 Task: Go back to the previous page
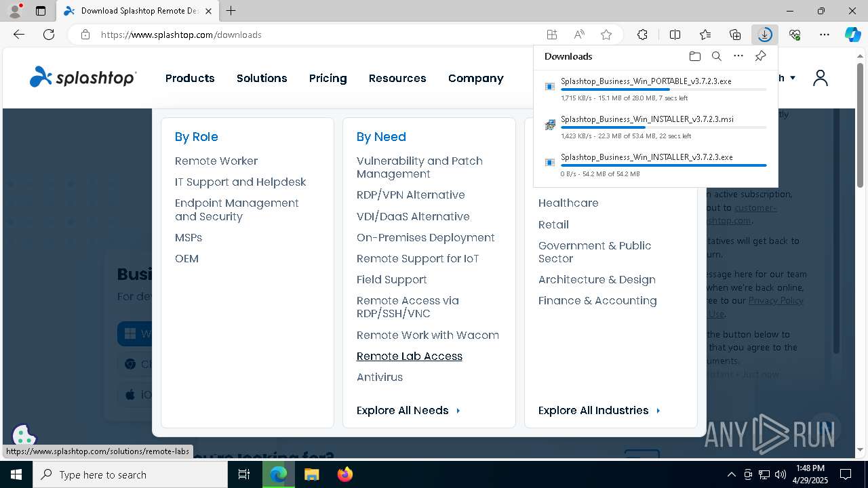coord(19,35)
